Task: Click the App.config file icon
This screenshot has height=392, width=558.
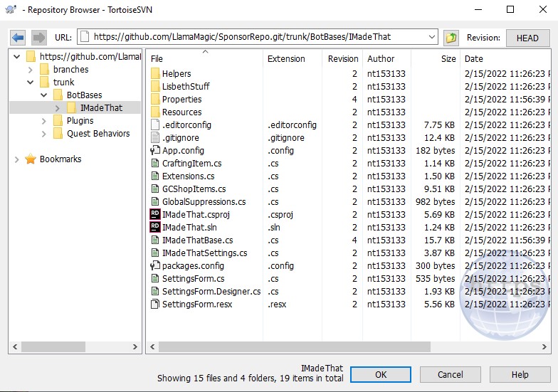Action: (x=155, y=151)
